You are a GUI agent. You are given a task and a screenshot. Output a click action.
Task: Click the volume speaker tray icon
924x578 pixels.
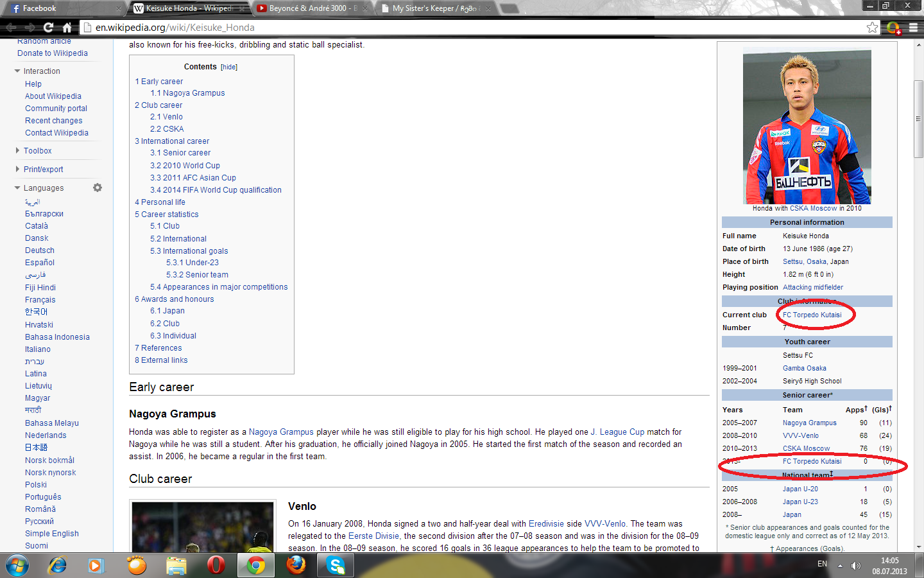(855, 566)
